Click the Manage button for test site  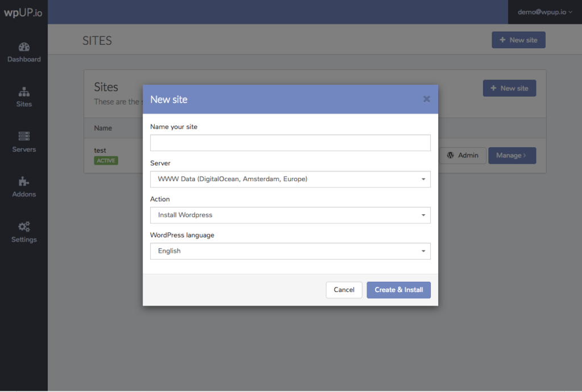(x=512, y=156)
